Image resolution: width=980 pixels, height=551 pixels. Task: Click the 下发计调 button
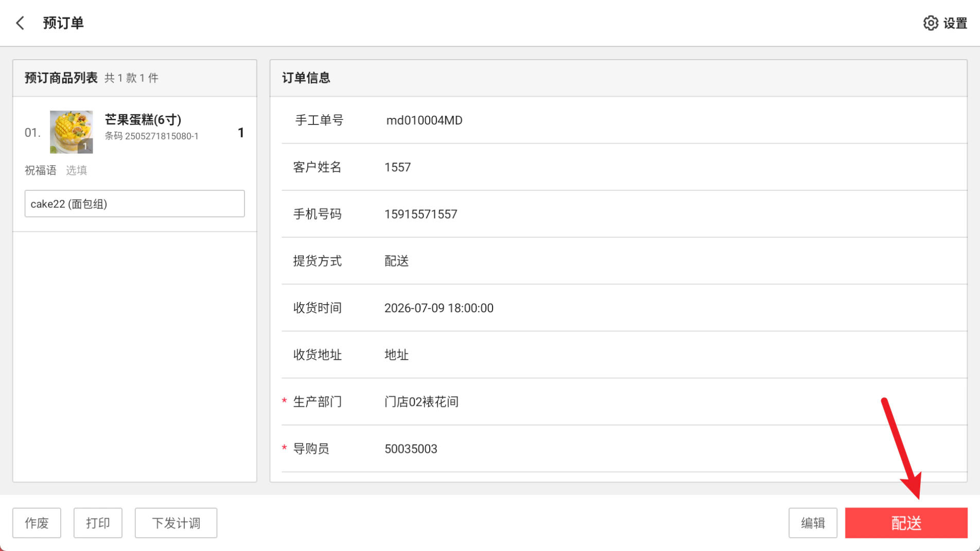point(176,523)
